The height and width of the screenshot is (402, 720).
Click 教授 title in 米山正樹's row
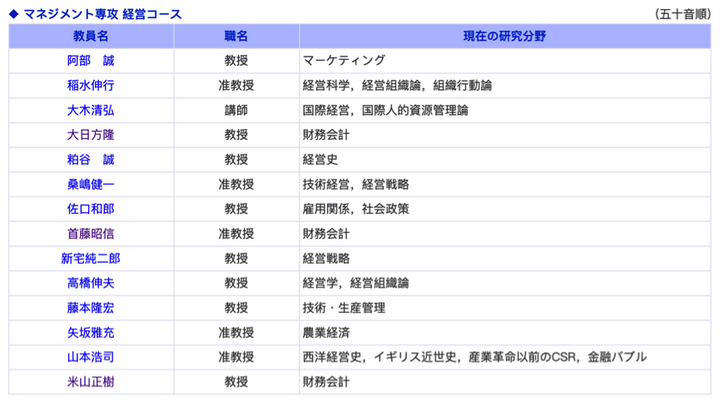(x=236, y=382)
